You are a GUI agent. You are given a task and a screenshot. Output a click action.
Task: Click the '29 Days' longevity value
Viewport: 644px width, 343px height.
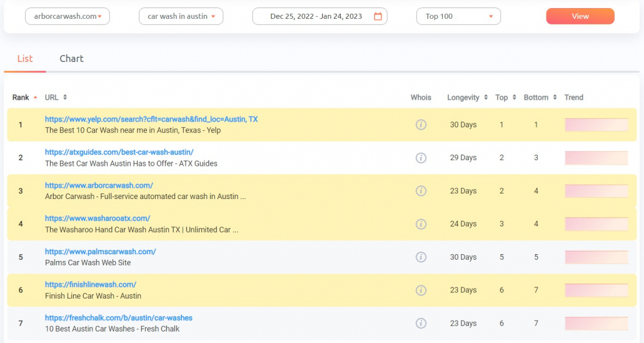(x=463, y=158)
